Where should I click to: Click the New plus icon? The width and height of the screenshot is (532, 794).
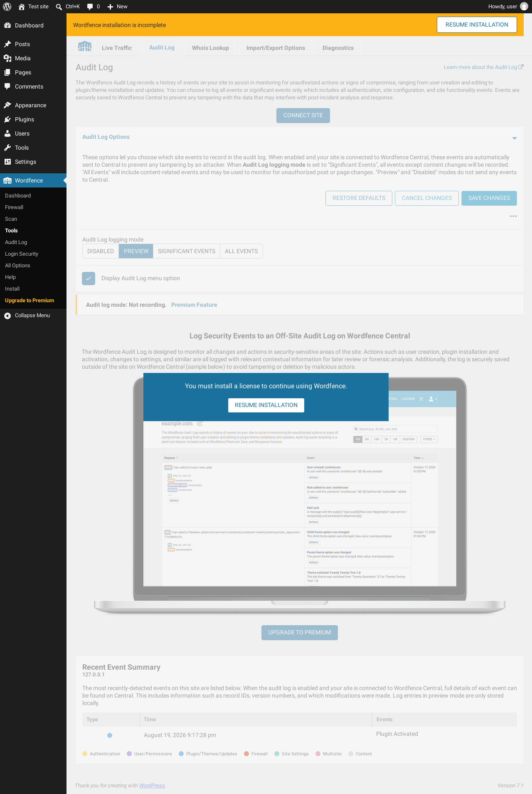(x=110, y=7)
